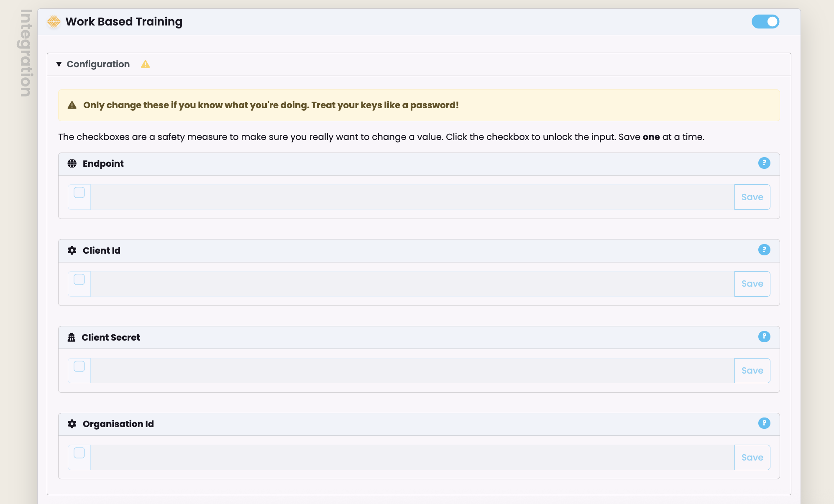
Task: Tick the Organisation Id unlock checkbox
Action: [79, 453]
